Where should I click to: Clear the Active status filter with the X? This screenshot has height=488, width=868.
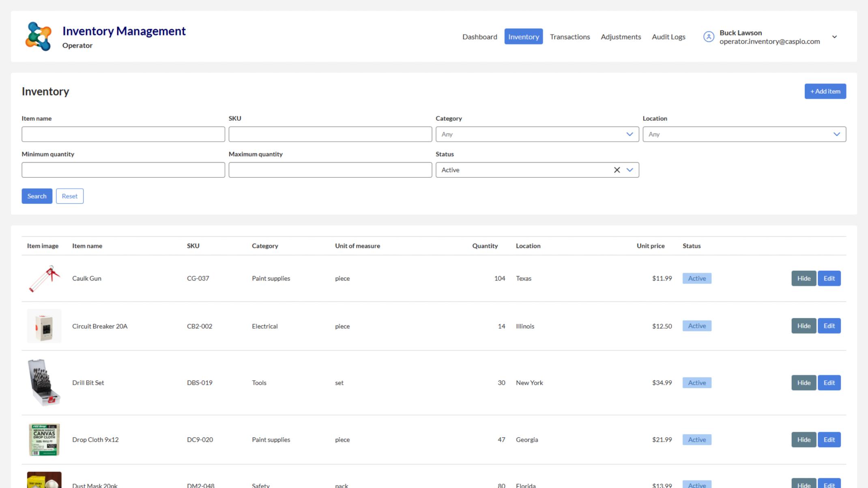(x=617, y=170)
